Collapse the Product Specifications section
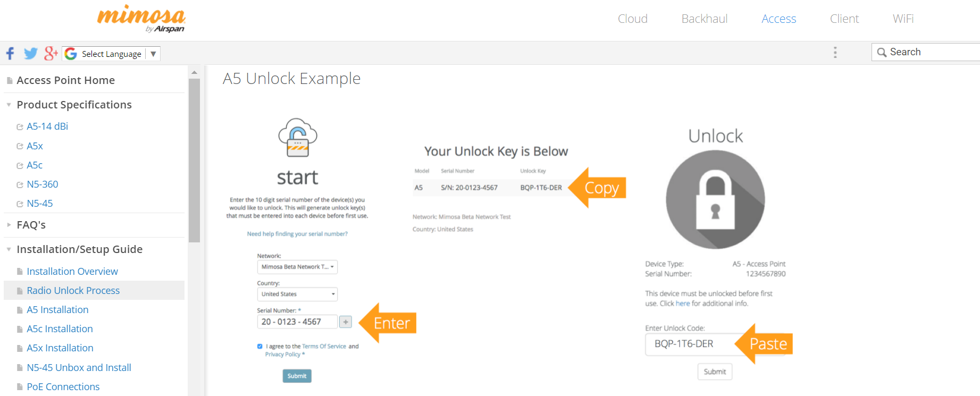 coord(9,105)
